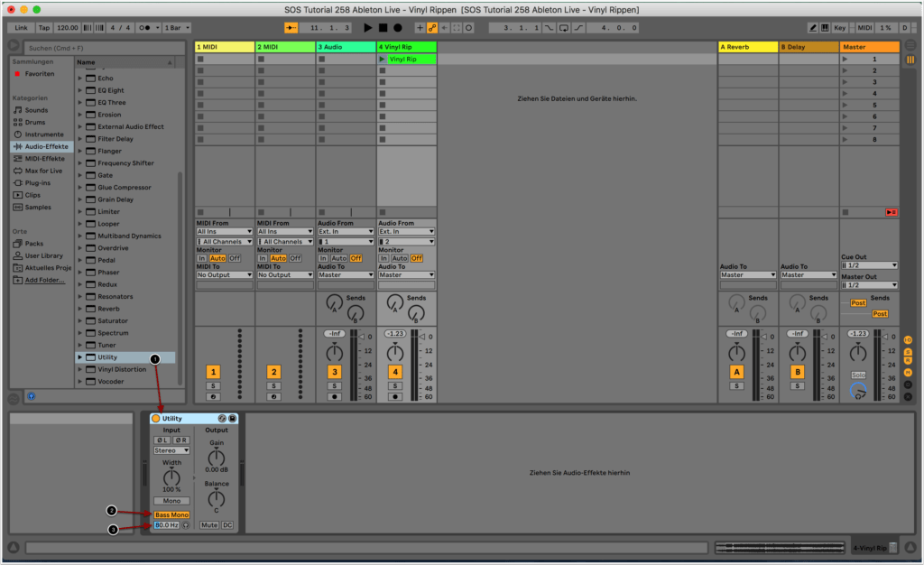Click the Bass Mono audition headphone icon
This screenshot has width=924, height=565.
coord(185,525)
